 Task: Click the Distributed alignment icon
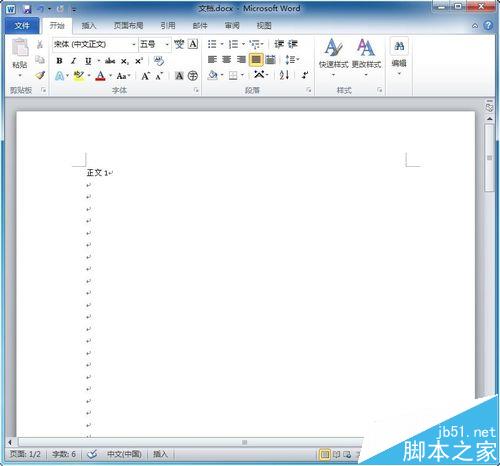pyautogui.click(x=271, y=60)
